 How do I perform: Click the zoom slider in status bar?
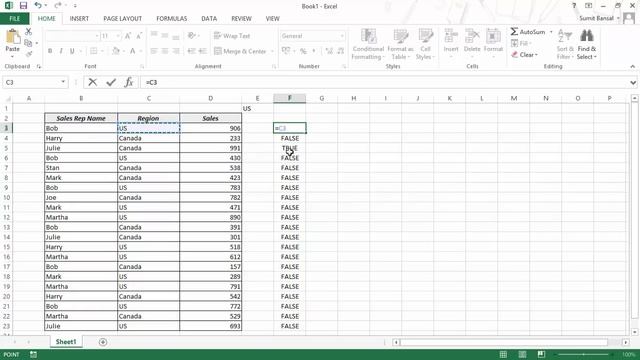tap(584, 354)
